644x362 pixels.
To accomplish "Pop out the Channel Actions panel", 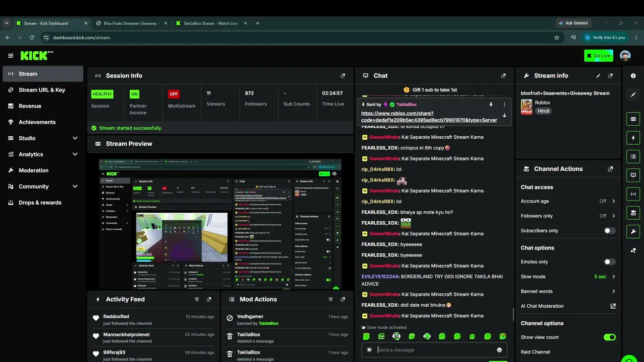I will pyautogui.click(x=610, y=169).
